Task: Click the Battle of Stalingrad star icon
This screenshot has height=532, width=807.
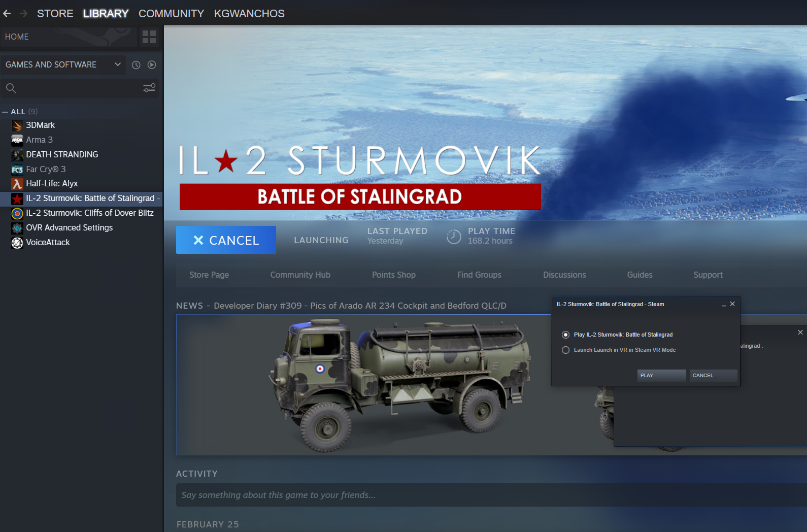Action: (17, 198)
